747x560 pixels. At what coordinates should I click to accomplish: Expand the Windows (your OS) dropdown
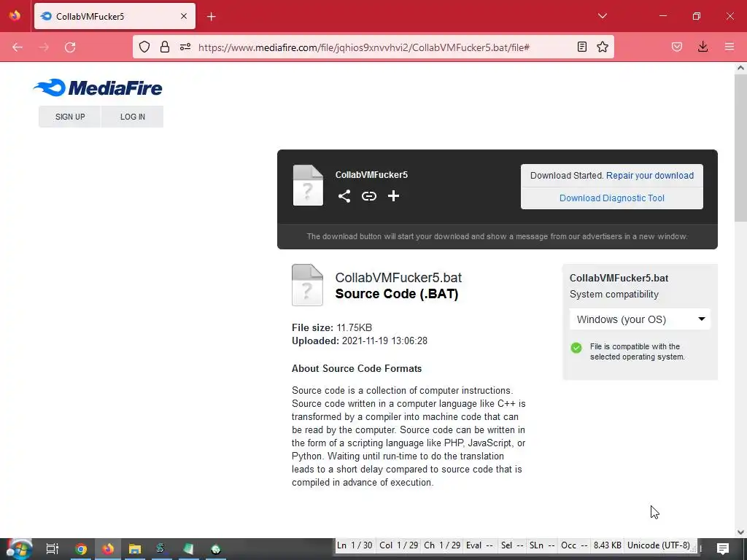(640, 319)
